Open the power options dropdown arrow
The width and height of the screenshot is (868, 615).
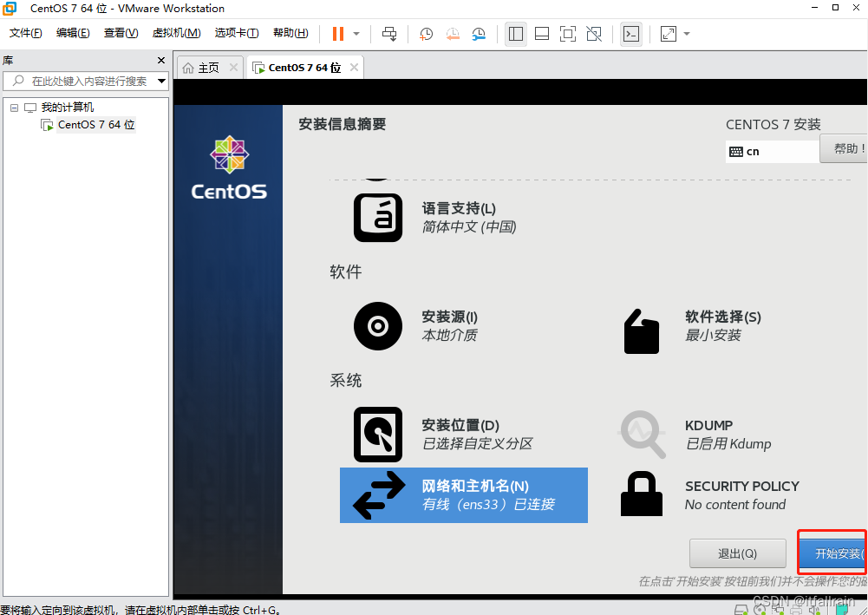(356, 34)
